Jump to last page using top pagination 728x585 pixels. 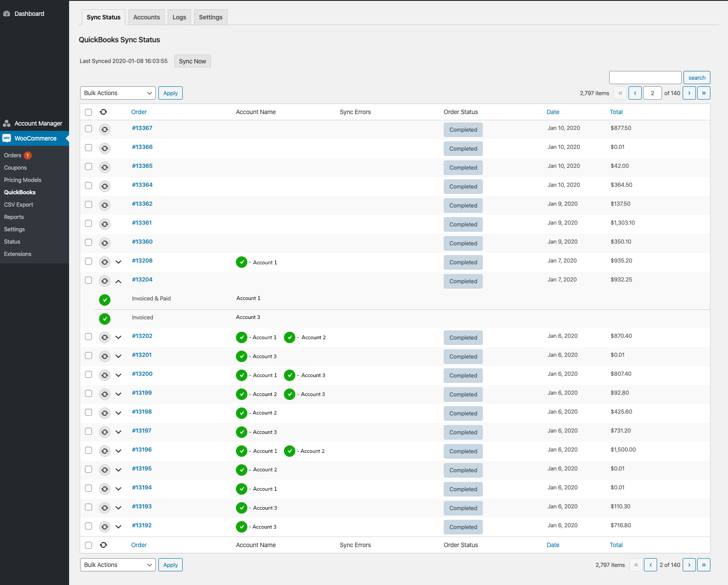(704, 93)
